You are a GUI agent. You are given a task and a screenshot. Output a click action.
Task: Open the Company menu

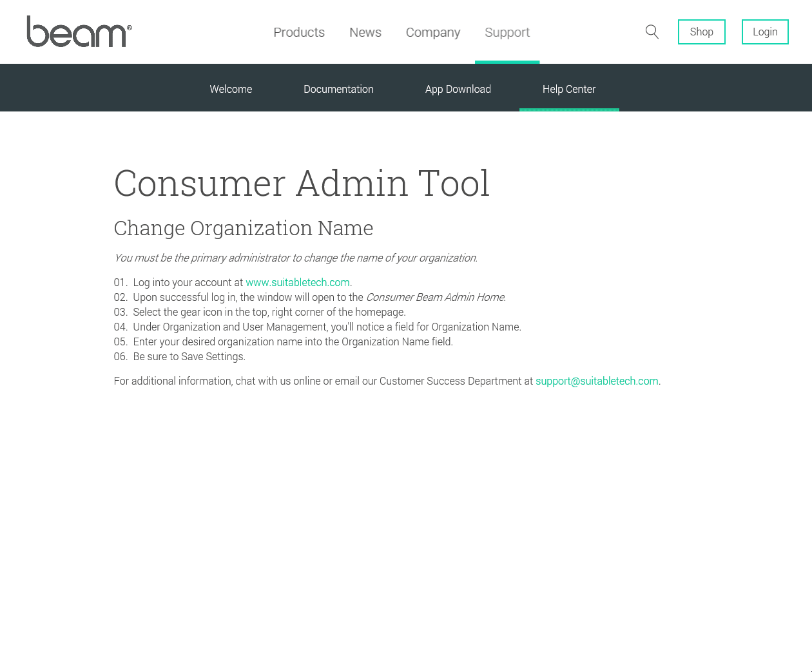pos(433,32)
